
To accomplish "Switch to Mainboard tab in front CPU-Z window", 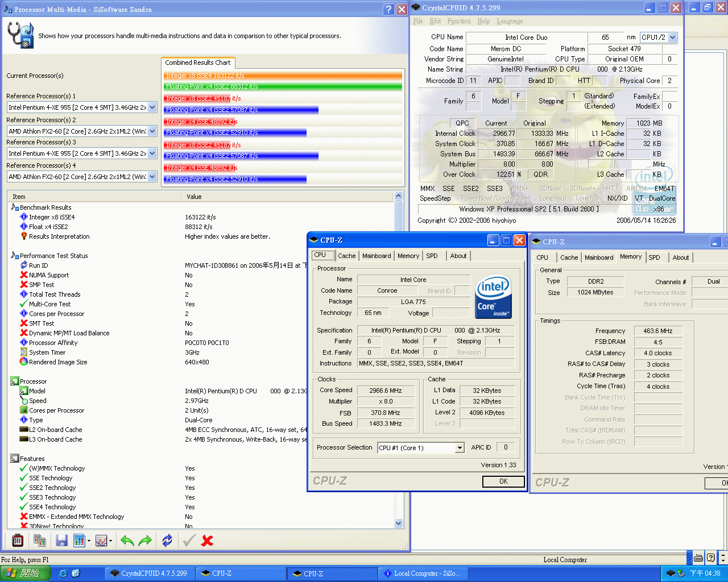I will point(377,256).
